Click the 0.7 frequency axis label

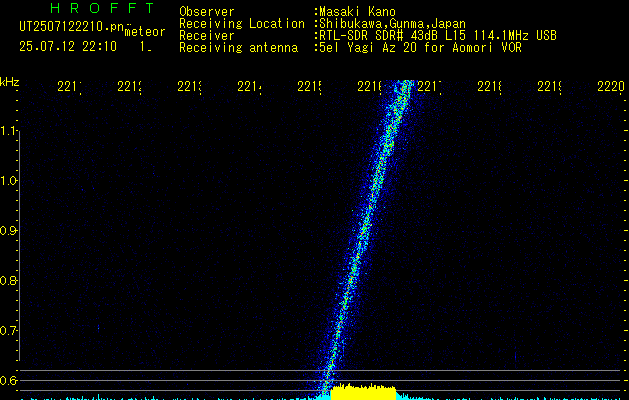[8, 331]
